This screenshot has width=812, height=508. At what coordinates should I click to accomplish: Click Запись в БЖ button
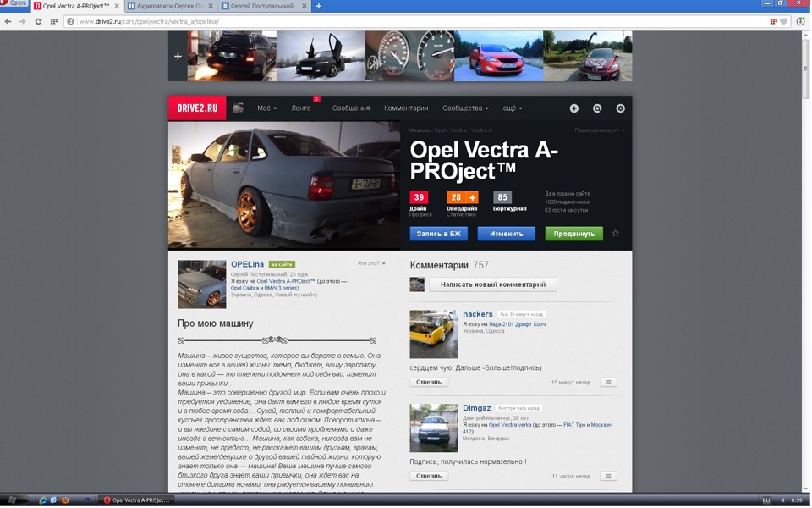[439, 234]
